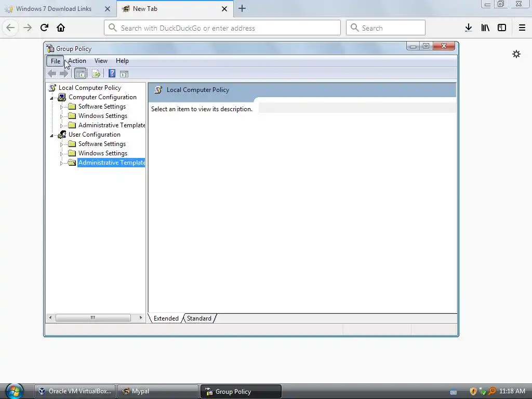532x399 pixels.
Task: Toggle the Show/Hide Action Pane icon
Action: [124, 74]
